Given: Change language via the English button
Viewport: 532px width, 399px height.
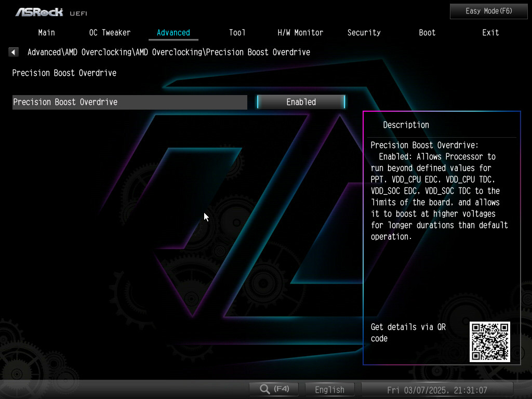Looking at the screenshot, I should [329, 390].
